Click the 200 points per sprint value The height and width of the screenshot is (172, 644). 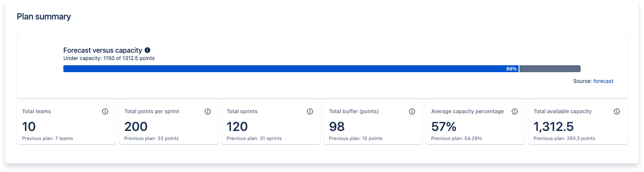136,127
